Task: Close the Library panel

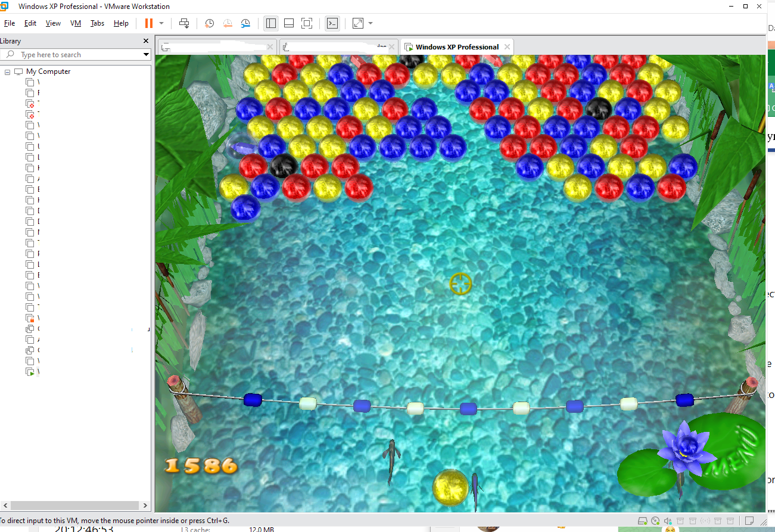Action: pos(146,41)
